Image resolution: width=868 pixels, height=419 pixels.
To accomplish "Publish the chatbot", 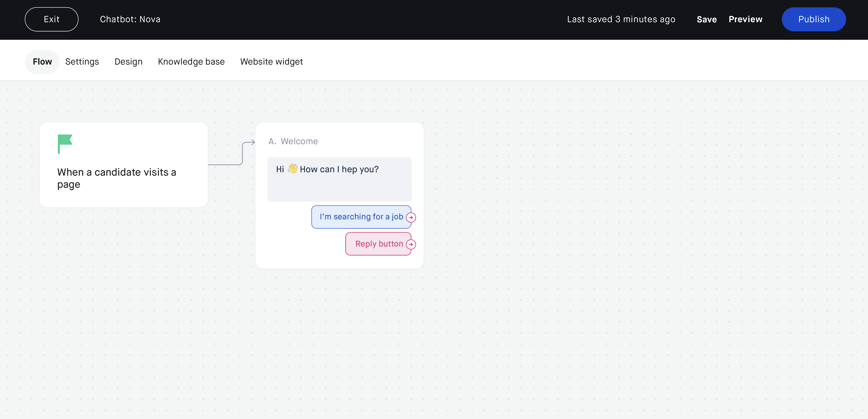I will click(813, 19).
